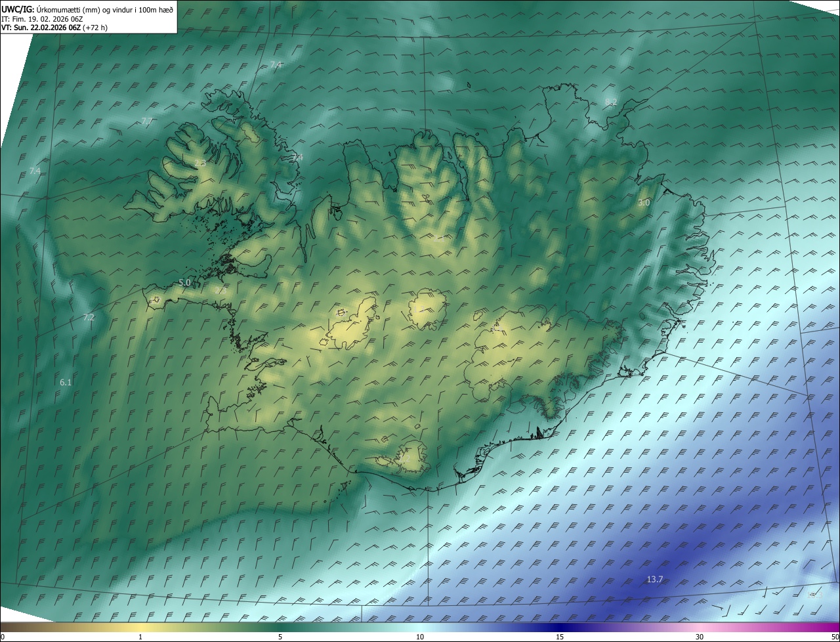Viewport: 840px width, 642px height.
Task: Select the valid time "VT: Sun. 22.02.2026 06Z"
Action: pos(41,28)
